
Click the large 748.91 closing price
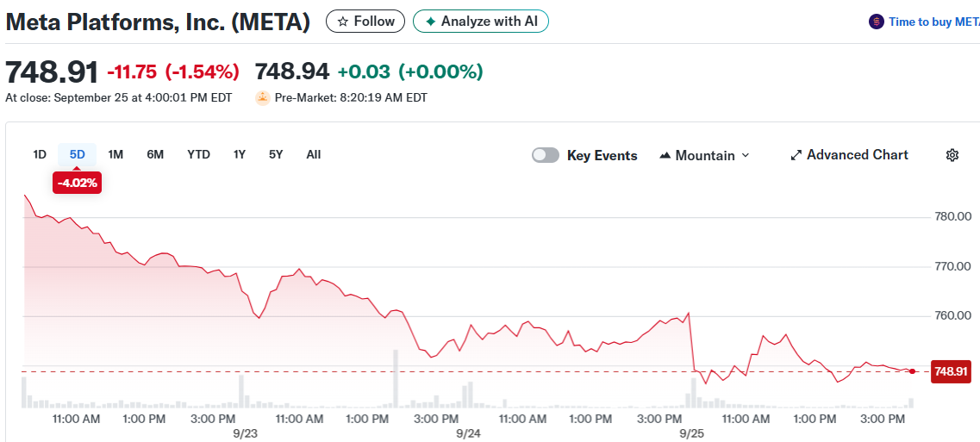52,72
